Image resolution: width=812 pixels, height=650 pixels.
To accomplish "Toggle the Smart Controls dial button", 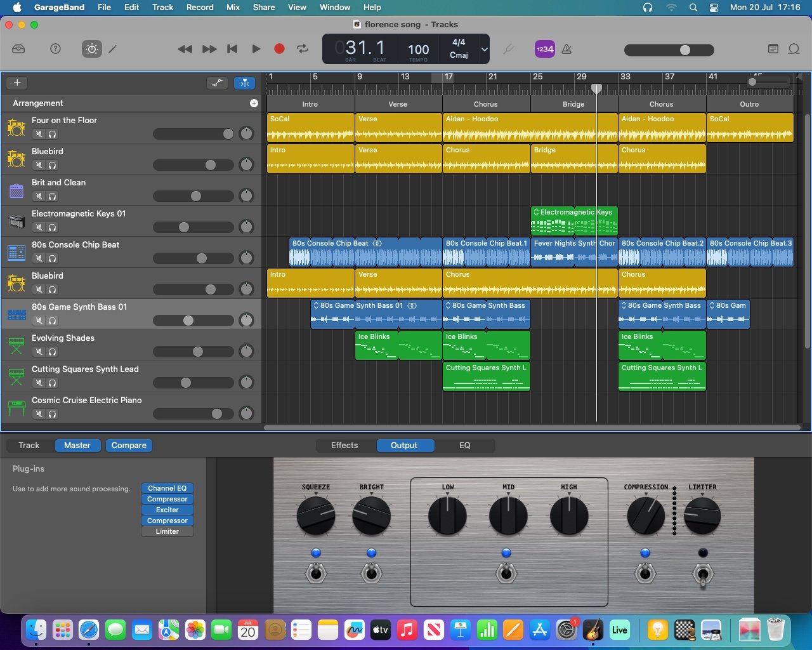I will pos(92,49).
